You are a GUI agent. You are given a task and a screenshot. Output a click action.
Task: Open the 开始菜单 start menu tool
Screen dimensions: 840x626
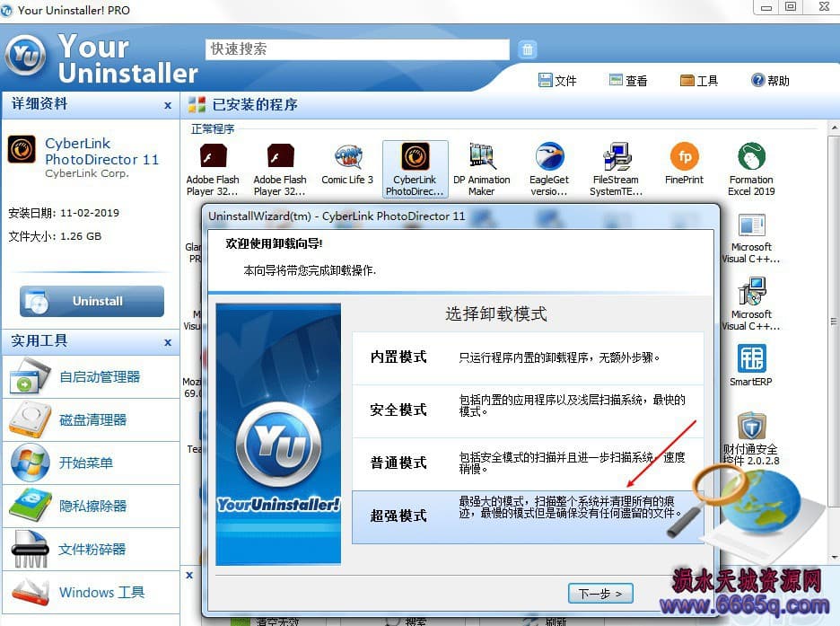pos(91,463)
